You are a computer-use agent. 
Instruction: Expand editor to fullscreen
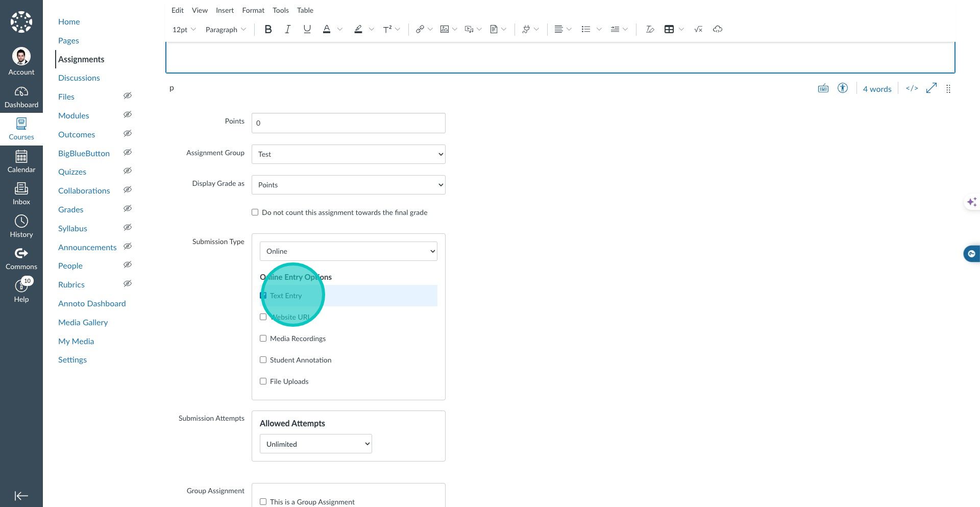pos(931,88)
